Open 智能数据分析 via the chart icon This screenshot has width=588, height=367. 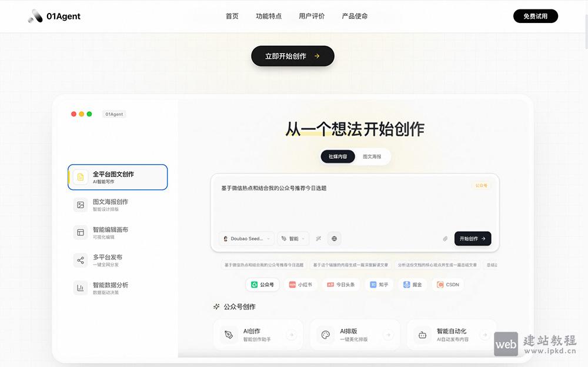pyautogui.click(x=80, y=288)
